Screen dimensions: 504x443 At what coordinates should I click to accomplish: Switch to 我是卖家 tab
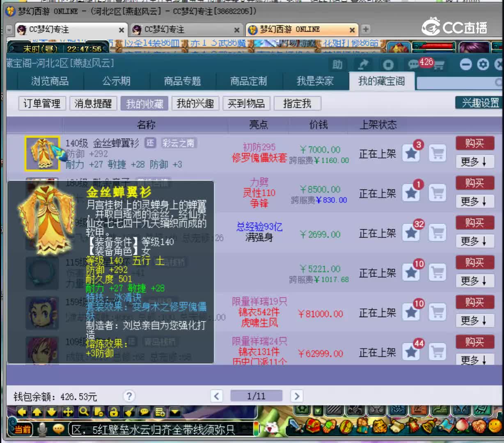tap(315, 81)
